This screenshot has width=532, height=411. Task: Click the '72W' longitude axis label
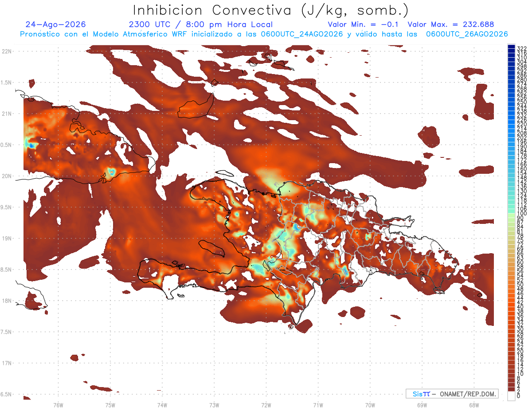click(266, 405)
